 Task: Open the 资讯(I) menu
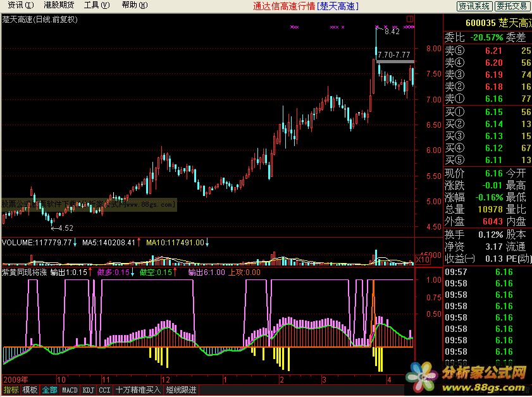click(x=21, y=5)
